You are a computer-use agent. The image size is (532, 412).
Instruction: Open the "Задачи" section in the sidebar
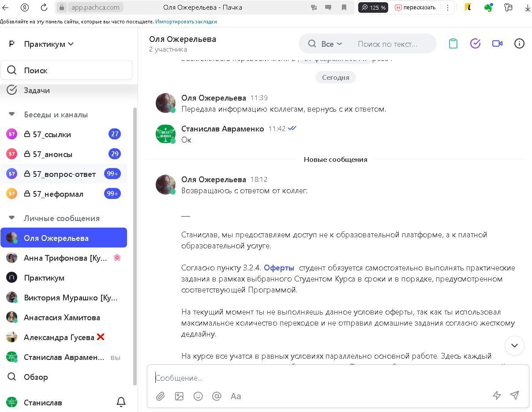[x=37, y=90]
